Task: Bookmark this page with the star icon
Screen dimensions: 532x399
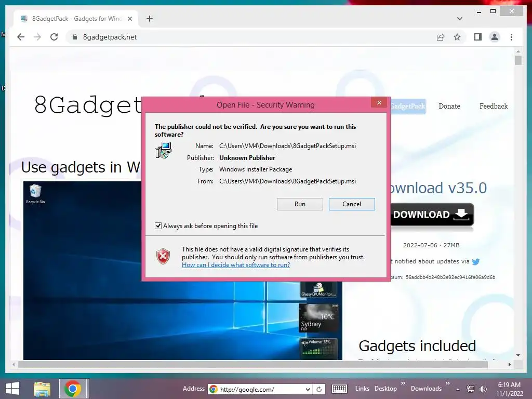Action: pos(457,37)
